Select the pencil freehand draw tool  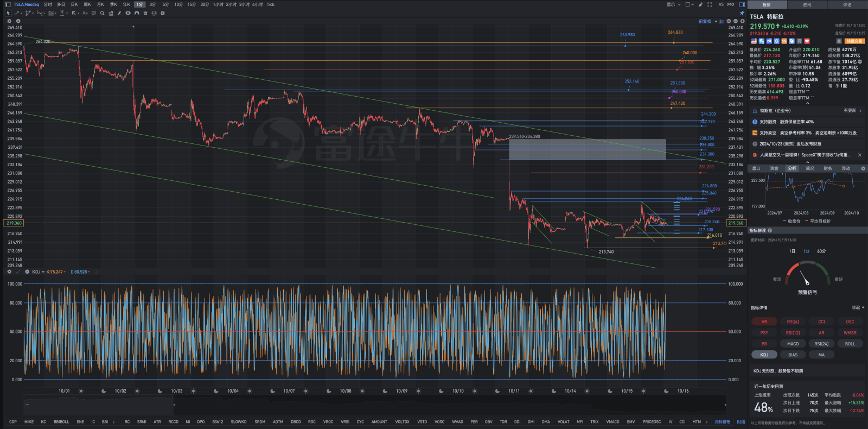119,13
